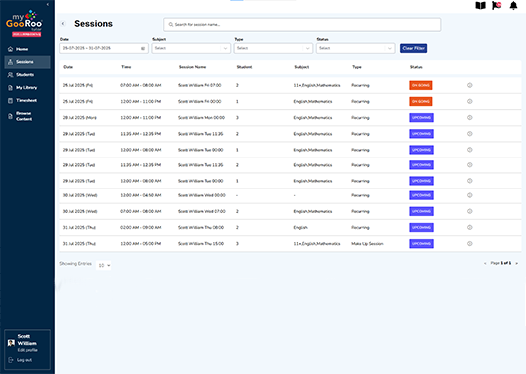Screen dimensions: 526x374
Task: Expand the Type filter dropdown
Action: (x=273, y=48)
